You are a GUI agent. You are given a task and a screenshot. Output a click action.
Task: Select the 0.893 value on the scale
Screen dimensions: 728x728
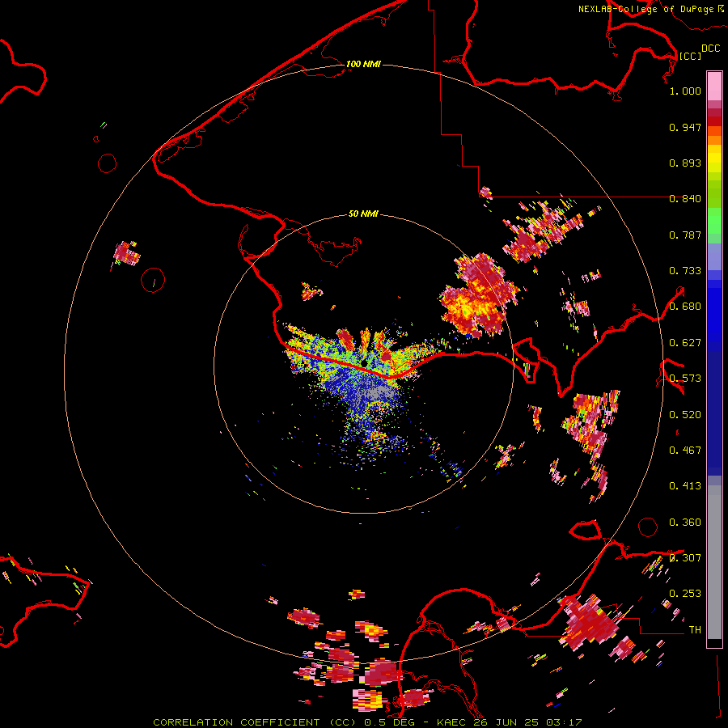tap(685, 163)
